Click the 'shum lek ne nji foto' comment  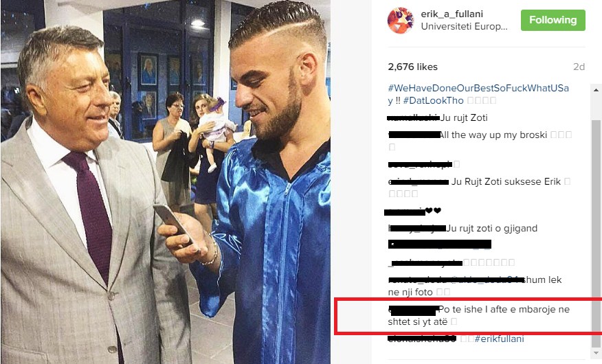(475, 286)
